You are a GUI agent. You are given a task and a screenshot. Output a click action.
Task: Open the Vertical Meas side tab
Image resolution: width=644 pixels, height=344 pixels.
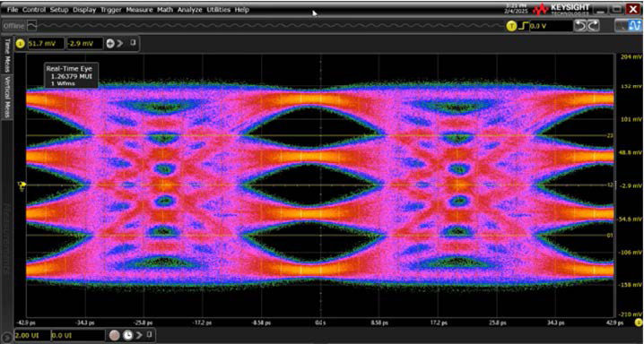[7, 97]
